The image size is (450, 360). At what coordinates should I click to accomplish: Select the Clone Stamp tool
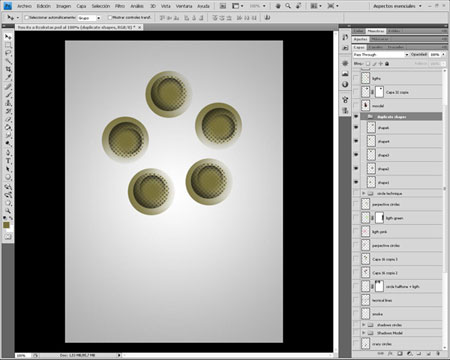(x=8, y=103)
